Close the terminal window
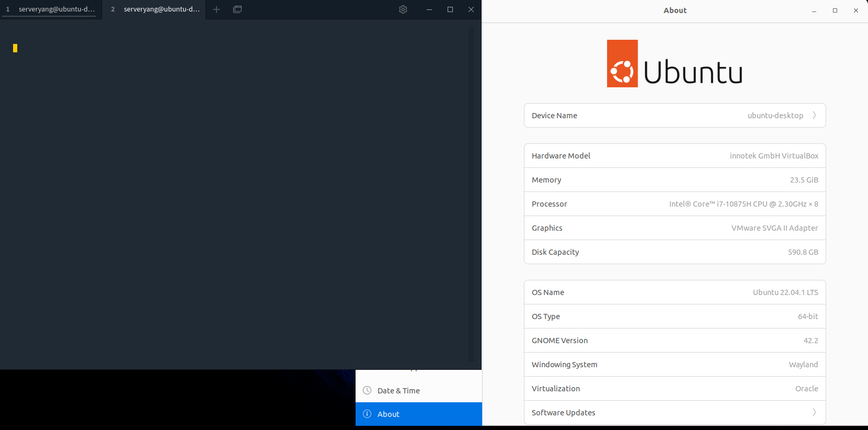868x430 pixels. click(x=471, y=9)
